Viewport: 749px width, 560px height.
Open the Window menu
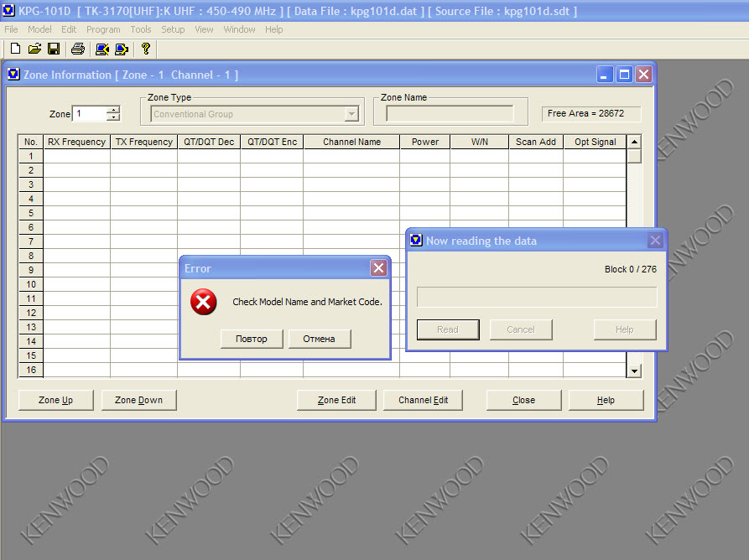click(239, 29)
